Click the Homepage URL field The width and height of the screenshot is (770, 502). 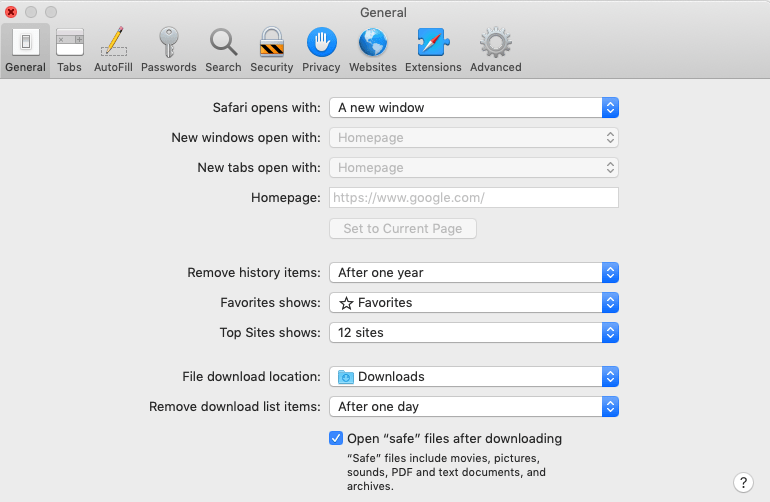(x=474, y=197)
